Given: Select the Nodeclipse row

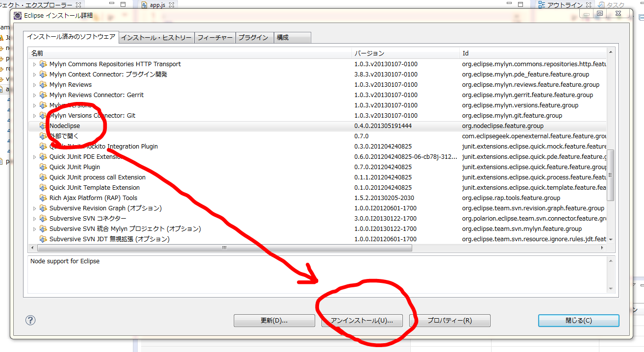Looking at the screenshot, I should [x=318, y=126].
